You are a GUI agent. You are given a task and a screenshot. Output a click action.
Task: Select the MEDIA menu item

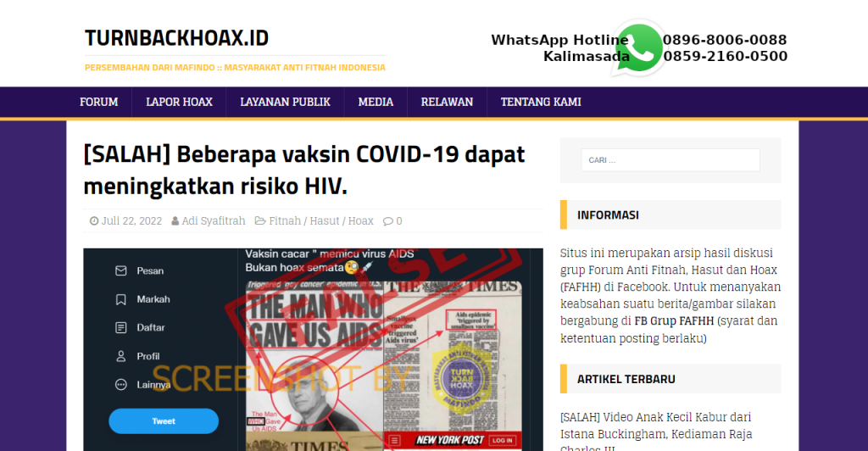376,102
